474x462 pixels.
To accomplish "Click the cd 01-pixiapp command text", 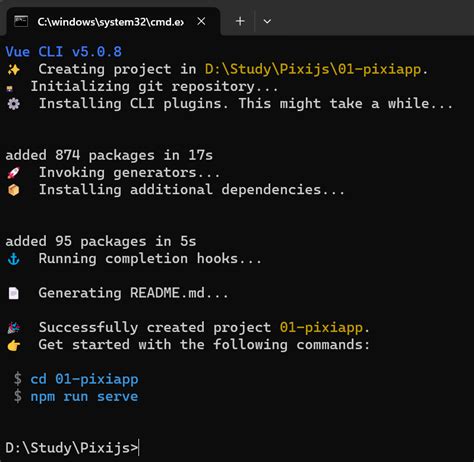I will coord(84,379).
